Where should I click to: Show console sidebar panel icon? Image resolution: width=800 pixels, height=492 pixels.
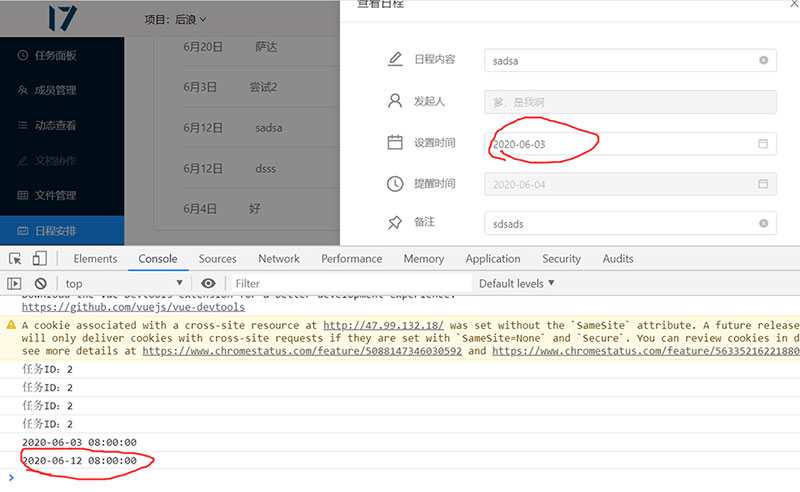[x=14, y=283]
